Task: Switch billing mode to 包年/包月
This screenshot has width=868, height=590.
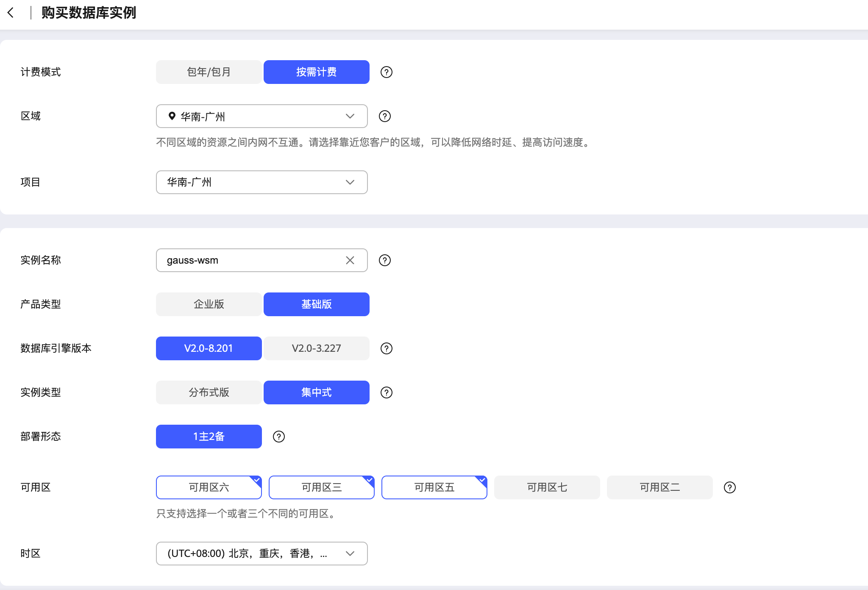Action: [209, 72]
